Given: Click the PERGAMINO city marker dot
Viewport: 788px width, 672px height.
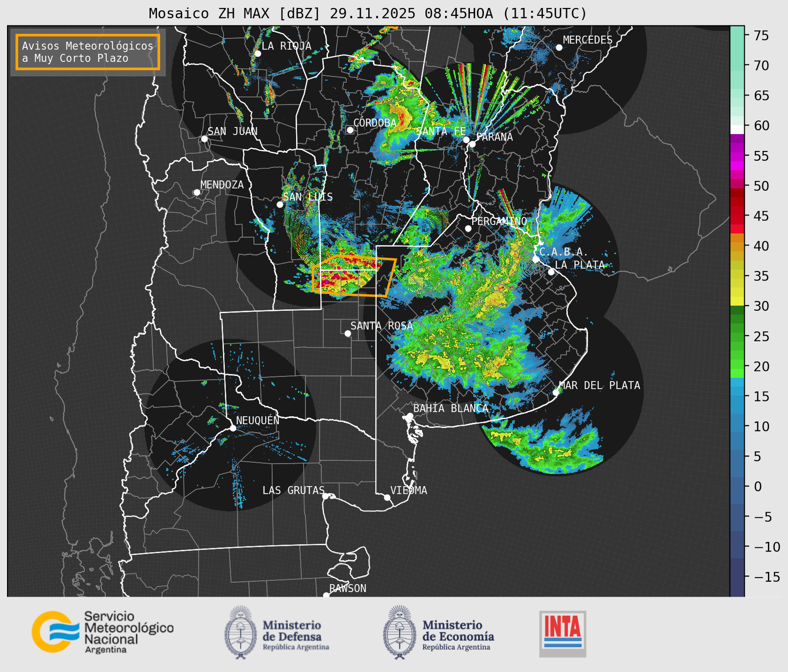Looking at the screenshot, I should tap(468, 229).
